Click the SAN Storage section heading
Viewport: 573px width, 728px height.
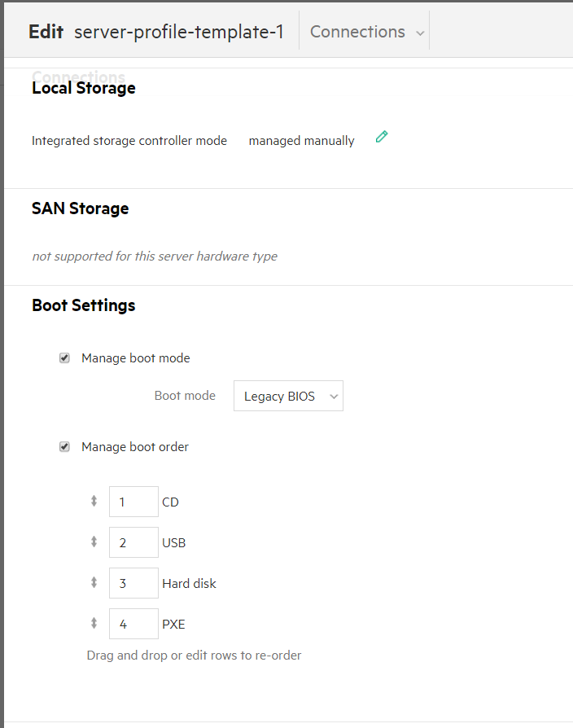click(x=80, y=208)
